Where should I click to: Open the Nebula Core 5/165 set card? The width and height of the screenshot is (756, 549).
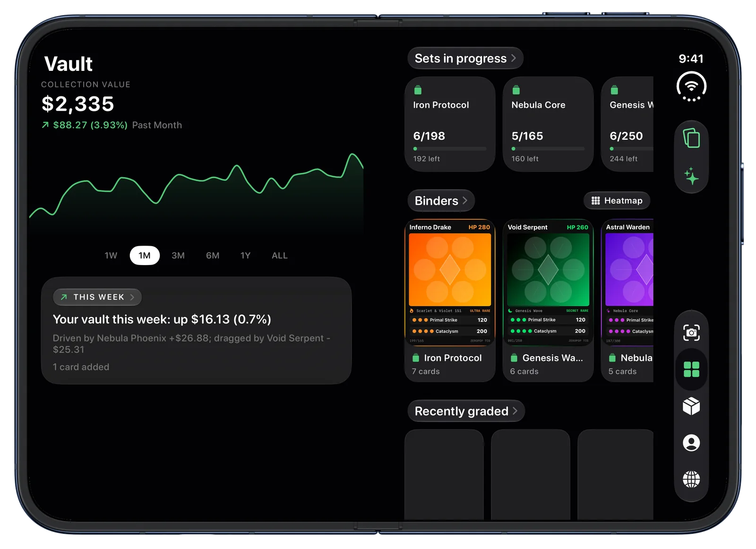[548, 124]
